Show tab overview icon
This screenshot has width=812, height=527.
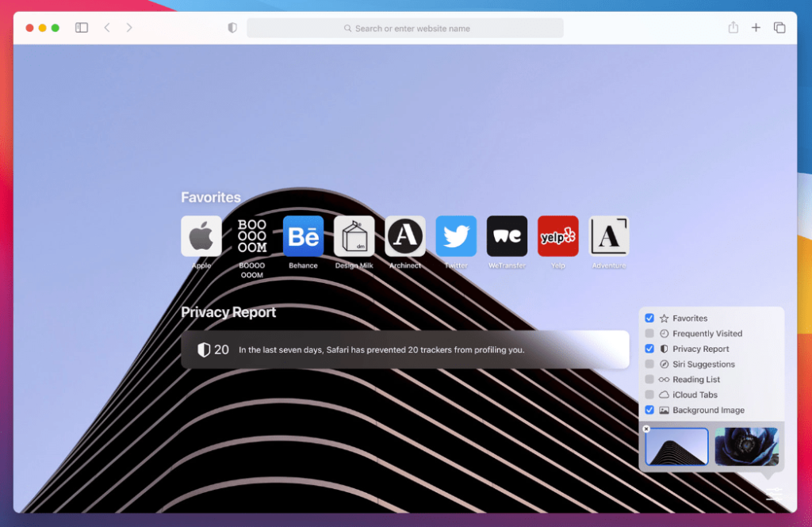point(779,28)
